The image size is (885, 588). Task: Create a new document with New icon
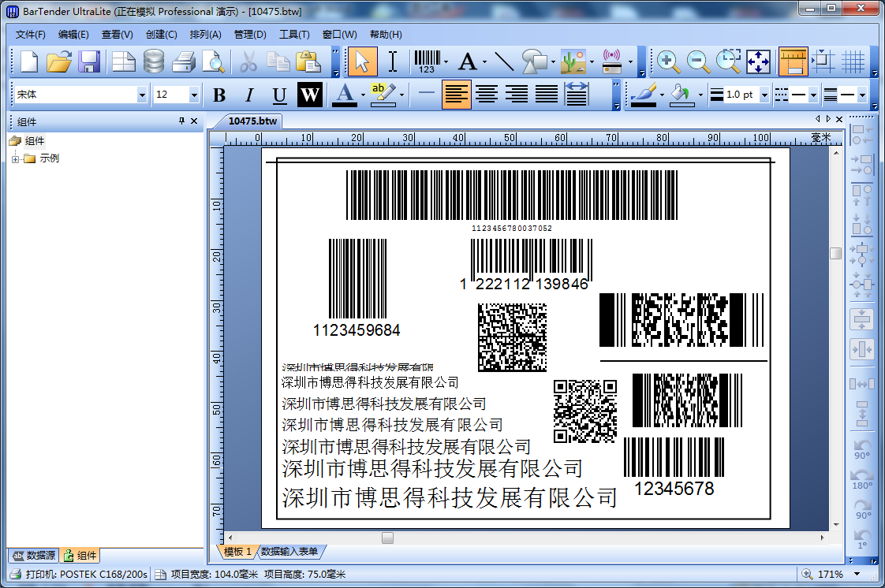(28, 61)
